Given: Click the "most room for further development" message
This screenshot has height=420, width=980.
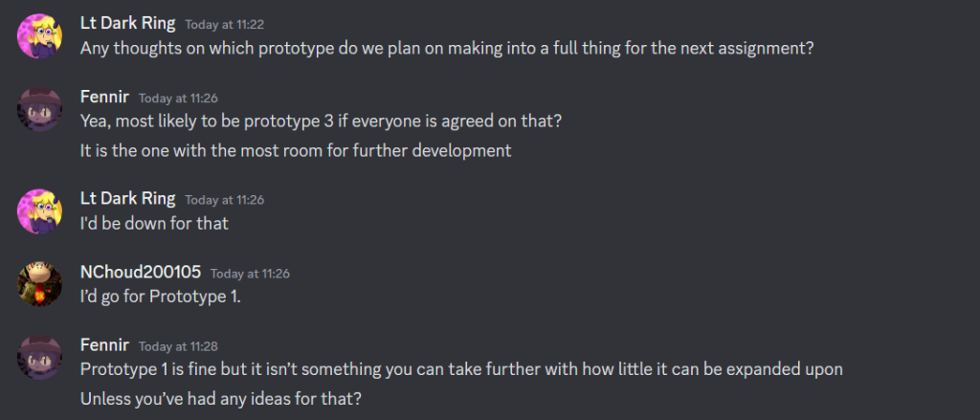Looking at the screenshot, I should click(x=296, y=150).
